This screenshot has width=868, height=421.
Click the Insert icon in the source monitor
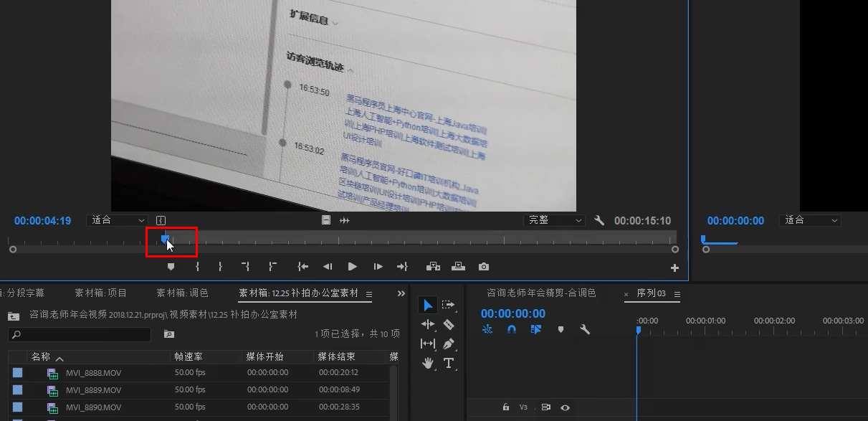pos(433,266)
